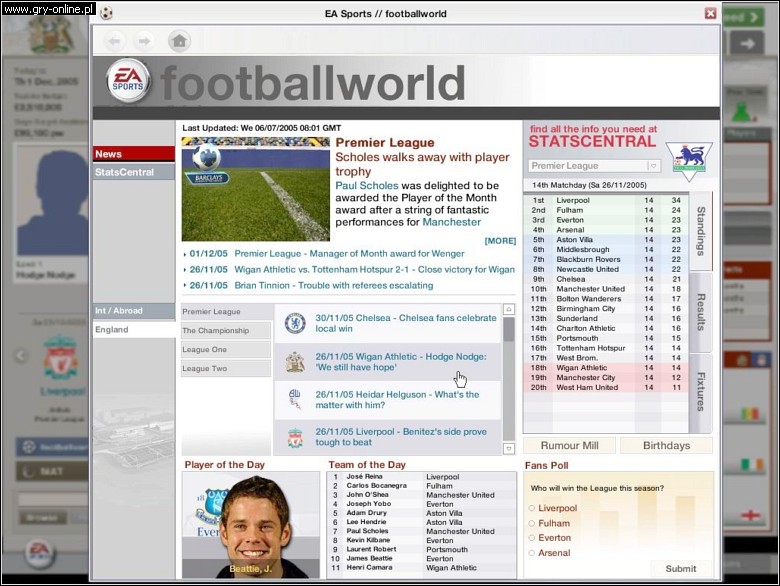Click the Premier League lion logo in StatsCentral
Screen dimensions: 780x586
pos(689,162)
